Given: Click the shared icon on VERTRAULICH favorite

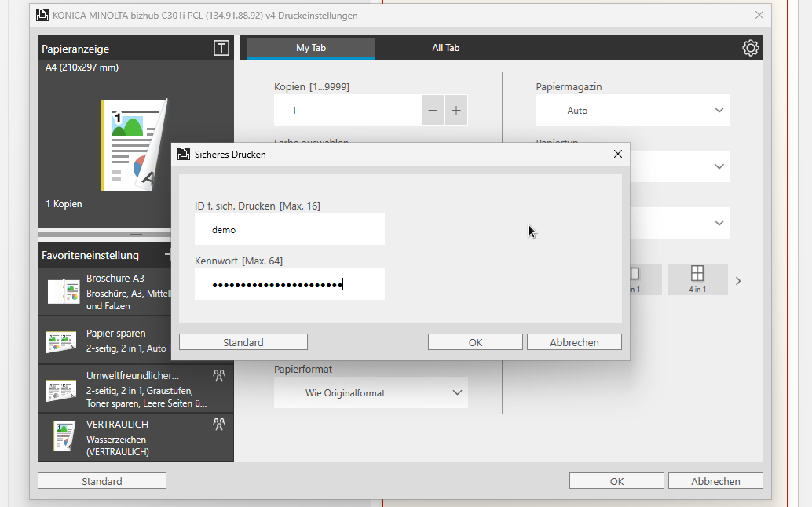Looking at the screenshot, I should (219, 425).
